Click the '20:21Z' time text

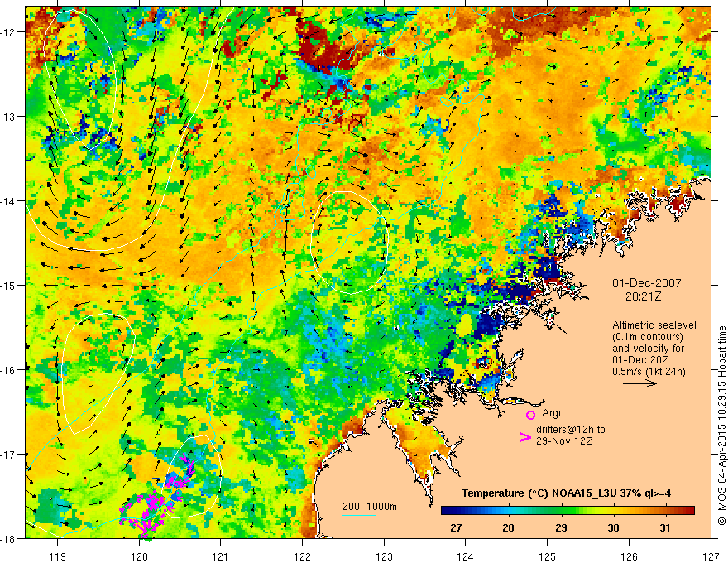pos(643,296)
